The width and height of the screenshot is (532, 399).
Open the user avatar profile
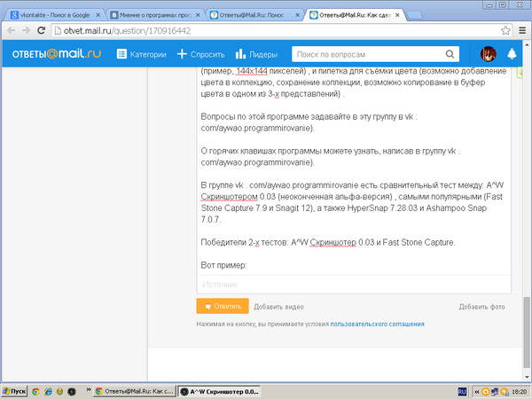[x=489, y=54]
